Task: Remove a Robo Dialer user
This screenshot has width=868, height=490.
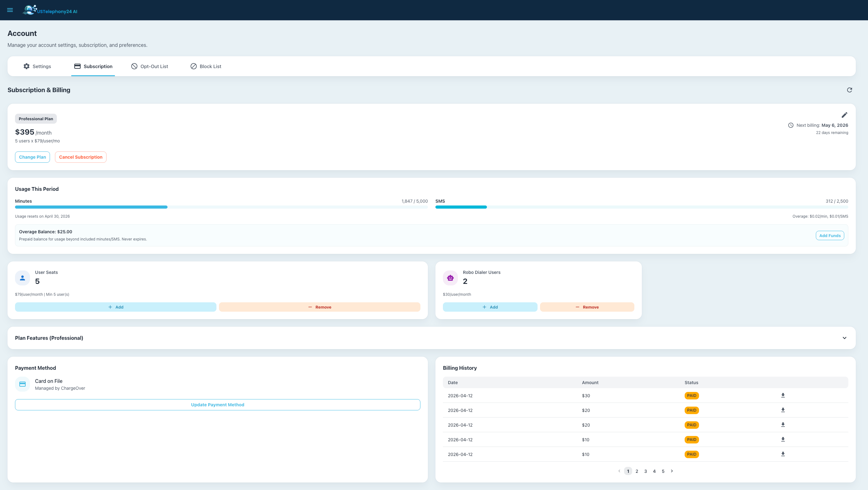Action: coord(587,307)
